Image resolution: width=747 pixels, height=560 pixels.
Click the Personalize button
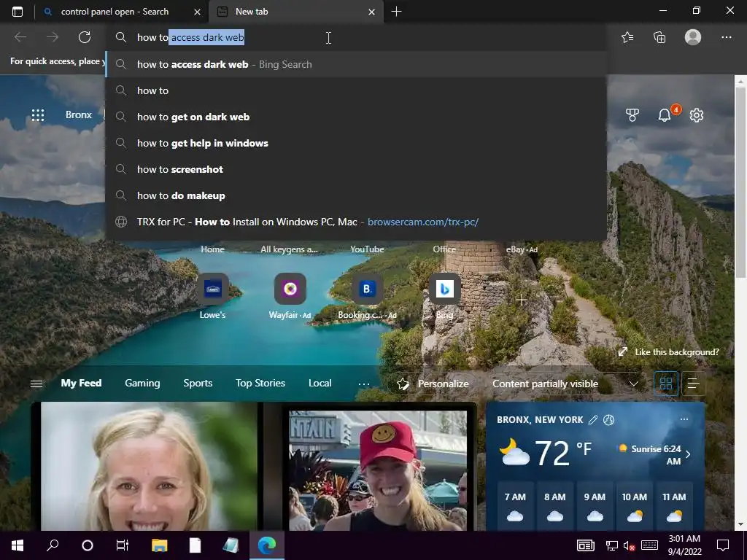[x=433, y=384]
